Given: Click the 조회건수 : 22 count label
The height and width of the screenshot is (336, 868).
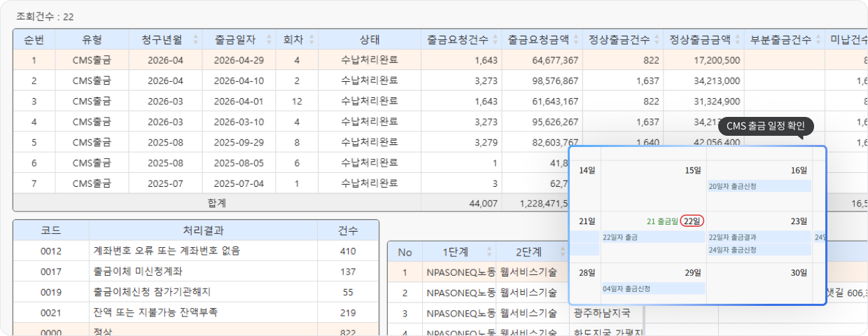Looking at the screenshot, I should (x=45, y=17).
